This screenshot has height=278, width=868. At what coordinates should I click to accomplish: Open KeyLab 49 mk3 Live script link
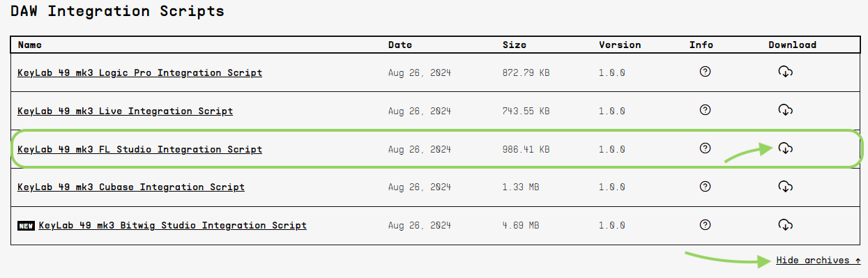pyautogui.click(x=125, y=111)
